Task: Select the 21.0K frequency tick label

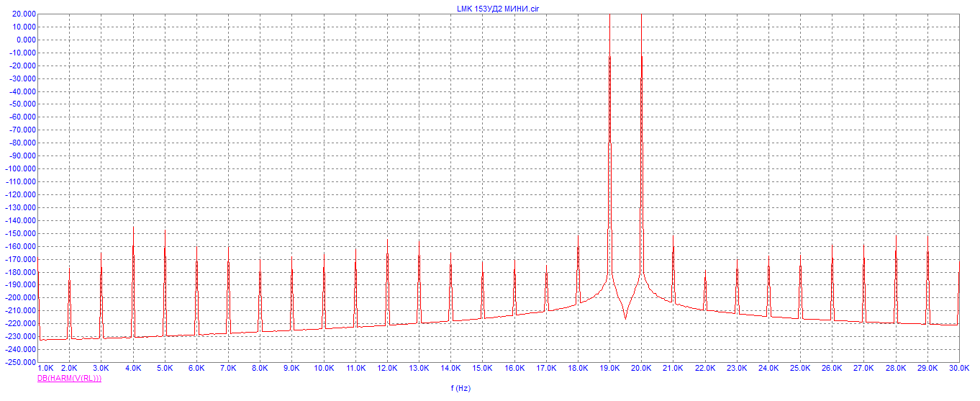Action: tap(673, 368)
